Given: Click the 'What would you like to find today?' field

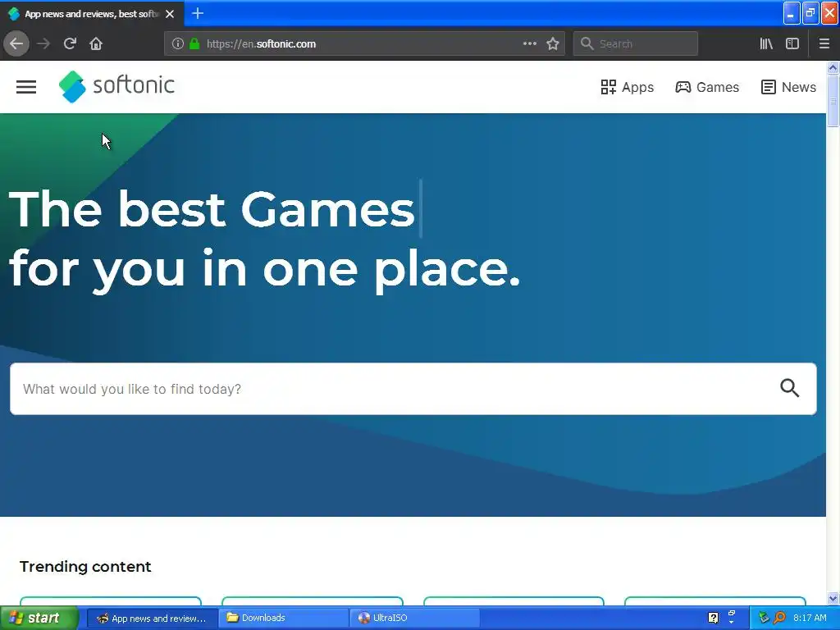Looking at the screenshot, I should click(x=413, y=389).
